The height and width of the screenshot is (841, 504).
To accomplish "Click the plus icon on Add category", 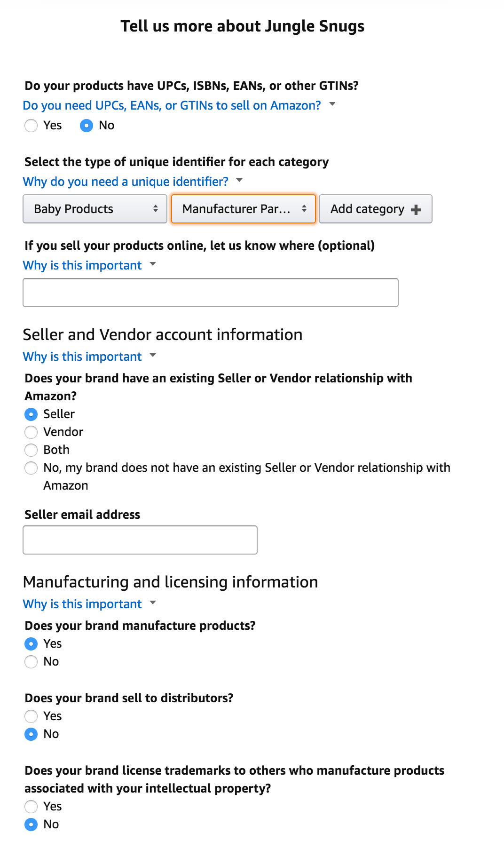I will 416,209.
